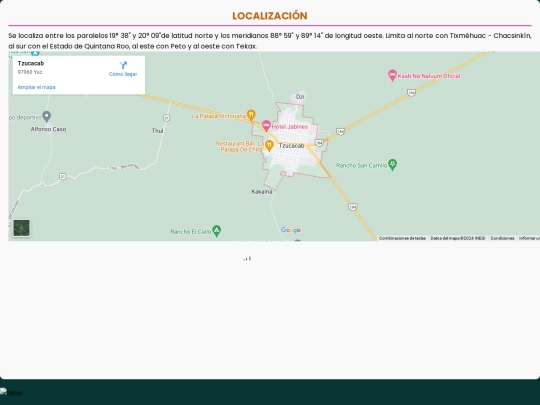Click the Kaab Na Naluum Oficial label
540x405 pixels.
[429, 76]
